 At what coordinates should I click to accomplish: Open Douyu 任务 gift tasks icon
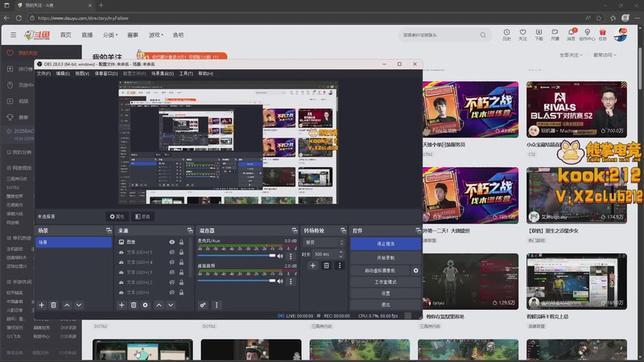click(x=602, y=35)
